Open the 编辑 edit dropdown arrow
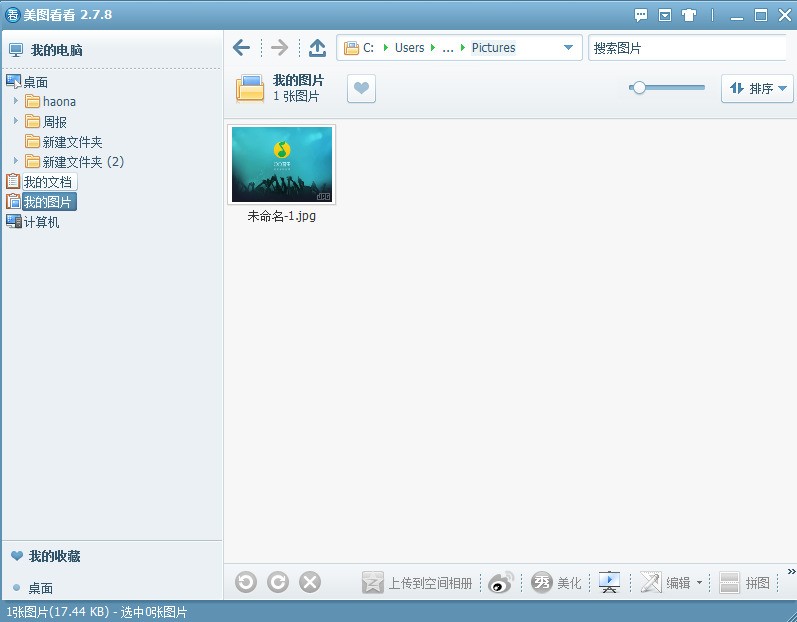 699,583
